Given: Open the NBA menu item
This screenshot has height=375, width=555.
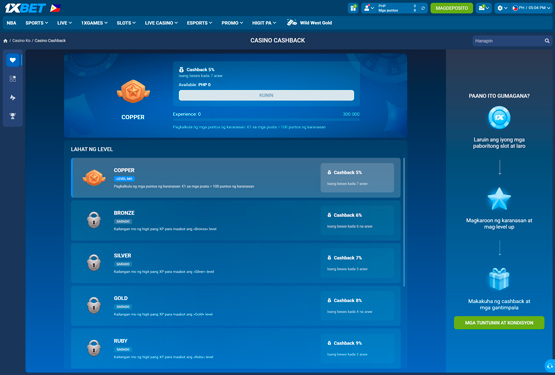Looking at the screenshot, I should [x=11, y=23].
